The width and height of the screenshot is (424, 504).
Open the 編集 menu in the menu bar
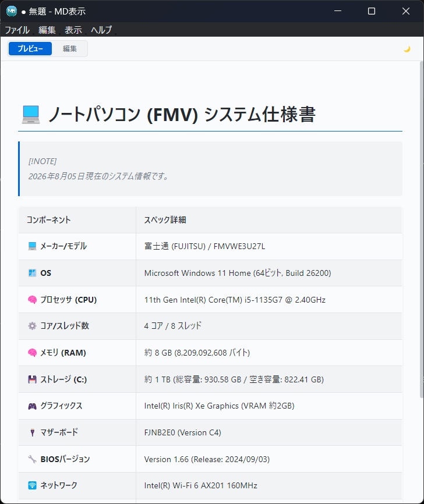click(x=47, y=30)
